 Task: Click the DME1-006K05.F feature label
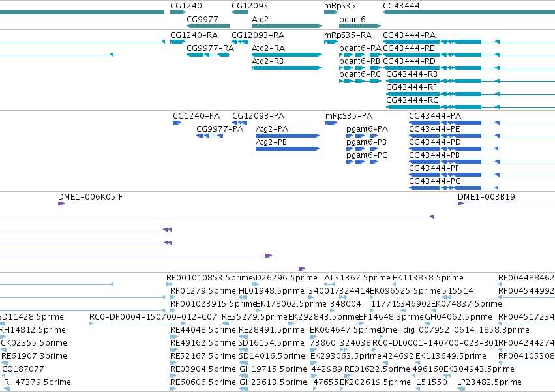click(90, 197)
